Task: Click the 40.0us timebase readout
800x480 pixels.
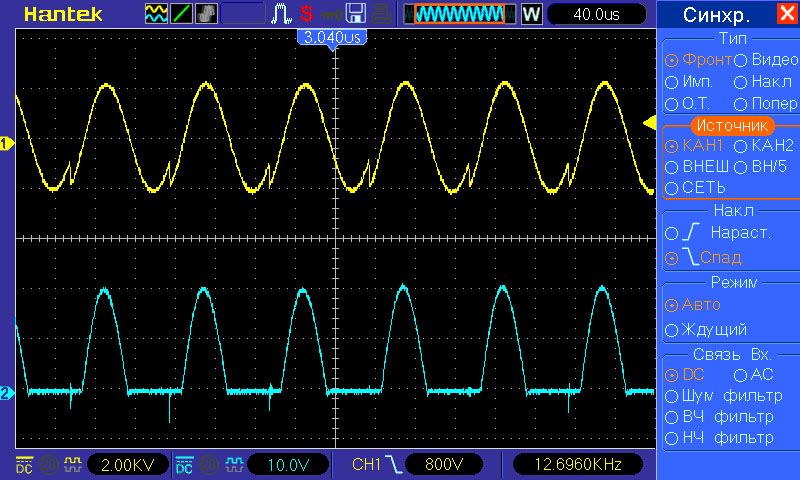Action: tap(596, 14)
